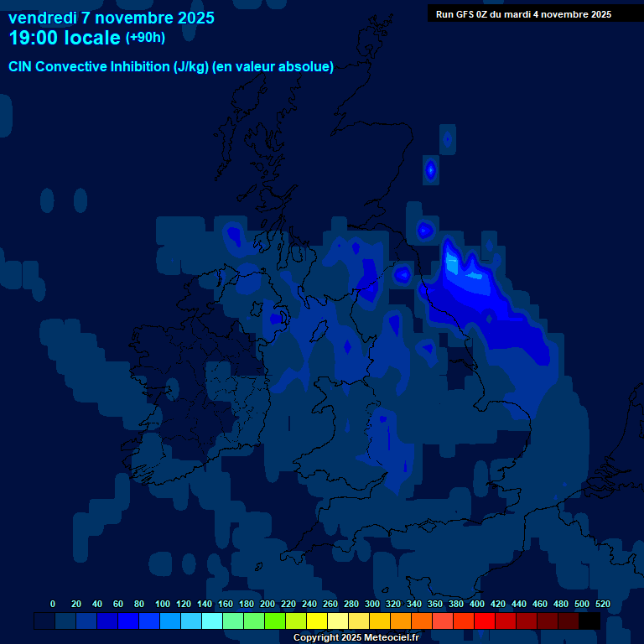The image size is (644, 644).
Task: Click "(en valeur absolue)" in the map title
Action: (x=273, y=67)
